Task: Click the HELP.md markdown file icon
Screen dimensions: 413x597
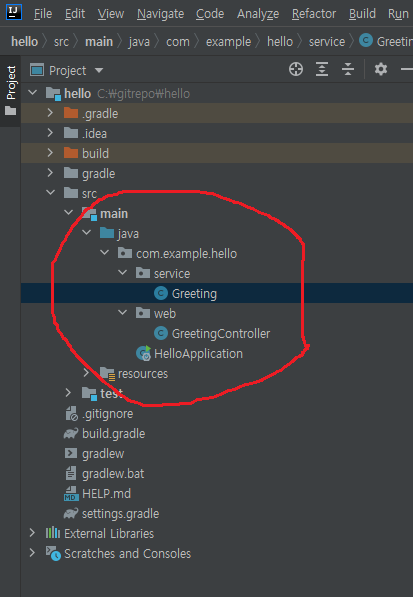Action: [71, 493]
